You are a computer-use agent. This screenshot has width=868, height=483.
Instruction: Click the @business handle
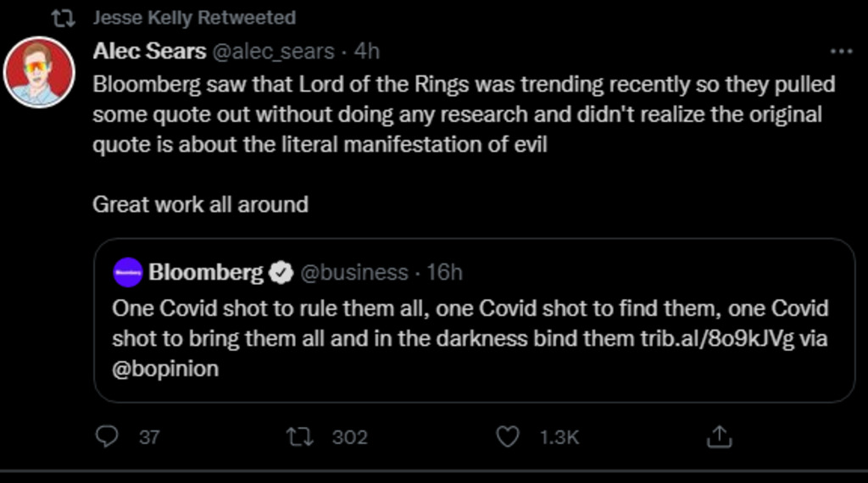point(355,272)
